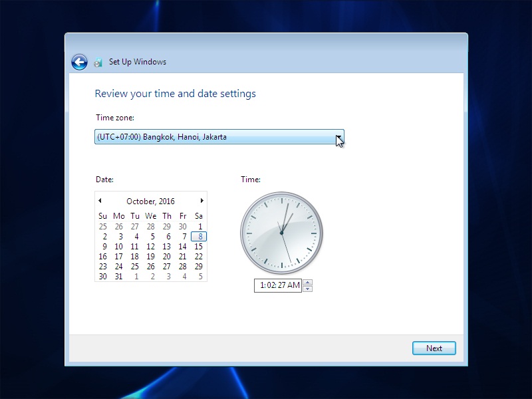Select October 31 in the calendar
This screenshot has width=532, height=399.
118,277
